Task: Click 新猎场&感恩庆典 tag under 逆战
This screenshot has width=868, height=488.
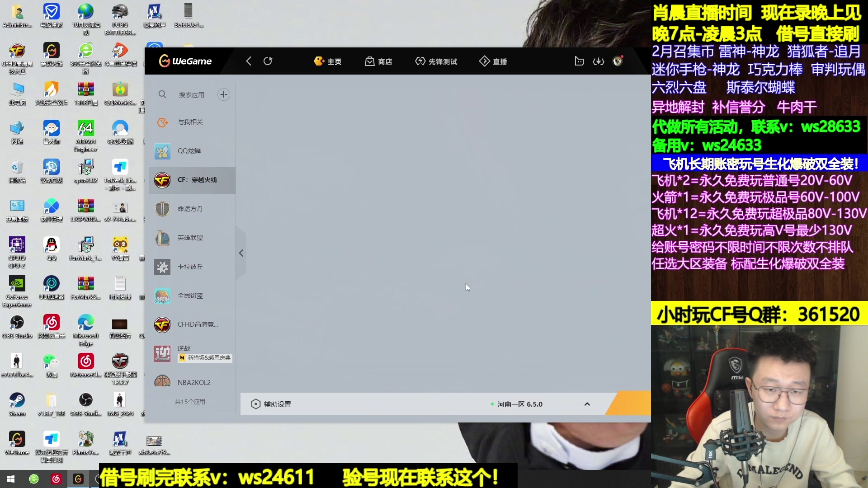Action: click(205, 357)
